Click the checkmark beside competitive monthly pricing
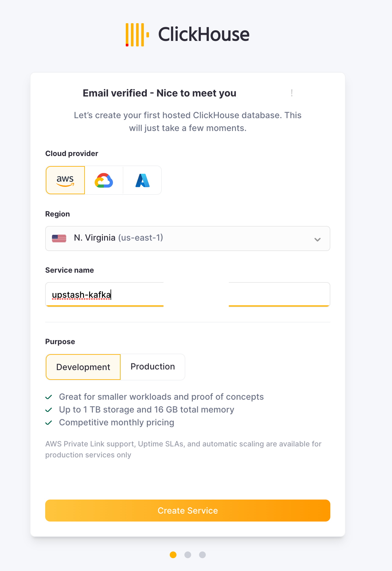The height and width of the screenshot is (571, 392). [x=49, y=423]
